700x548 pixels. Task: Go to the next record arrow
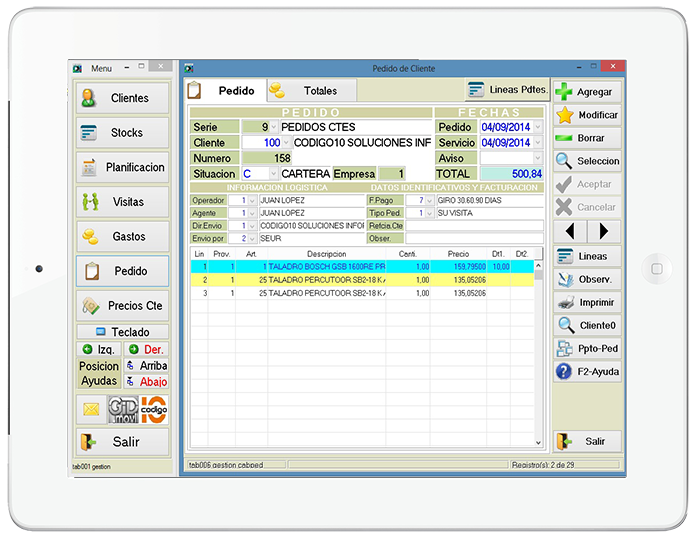(x=603, y=232)
